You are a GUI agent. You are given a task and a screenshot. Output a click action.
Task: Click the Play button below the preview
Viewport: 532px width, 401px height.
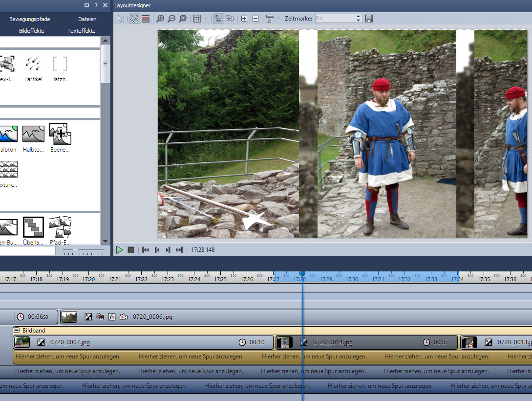coord(120,250)
